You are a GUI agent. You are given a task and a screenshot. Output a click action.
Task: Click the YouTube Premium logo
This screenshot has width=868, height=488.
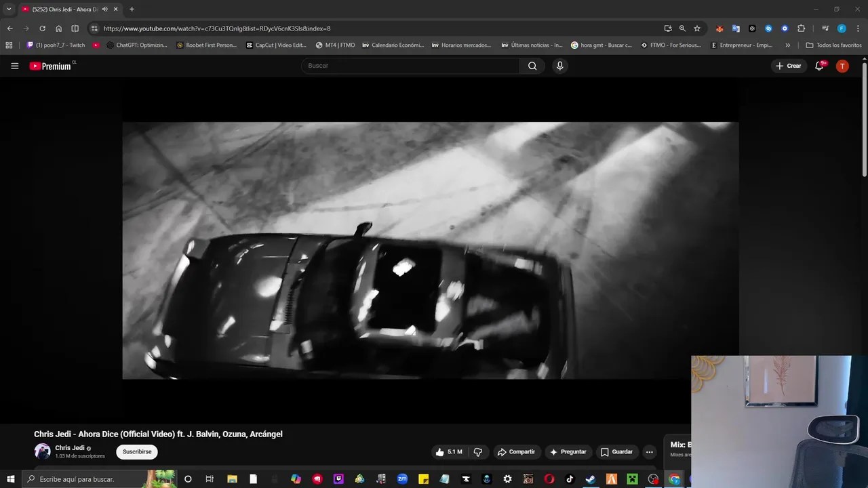[50, 66]
